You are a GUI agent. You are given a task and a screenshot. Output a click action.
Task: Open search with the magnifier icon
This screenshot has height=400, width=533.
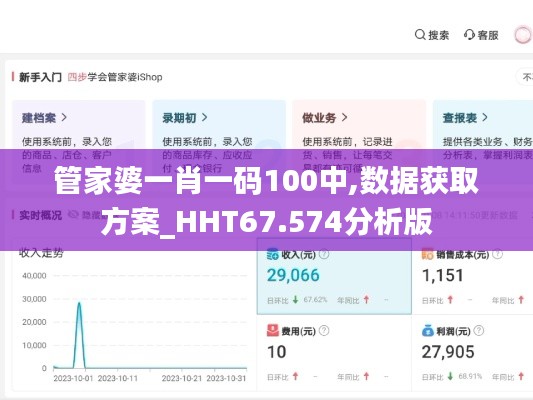[420, 35]
